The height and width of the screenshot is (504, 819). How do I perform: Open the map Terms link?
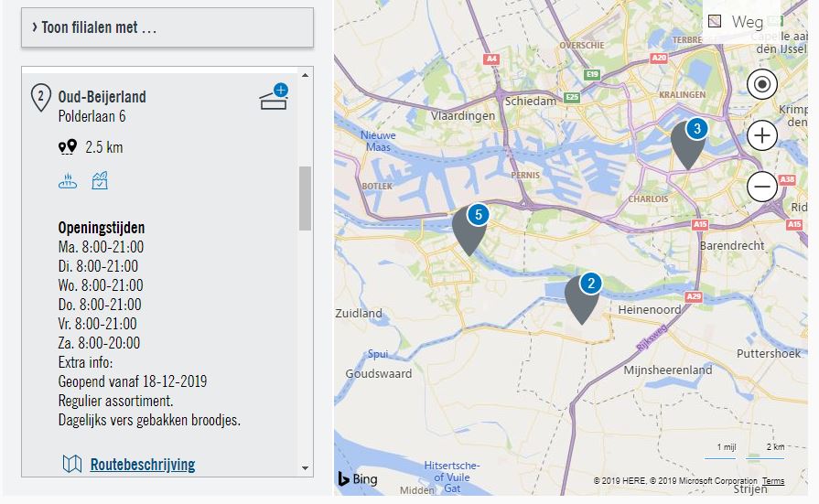[x=773, y=481]
